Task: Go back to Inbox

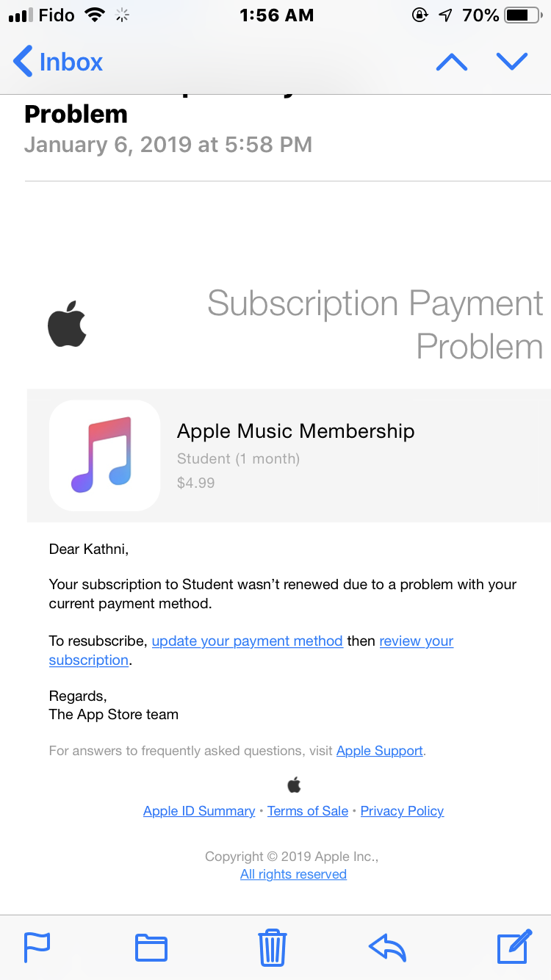Action: 59,62
